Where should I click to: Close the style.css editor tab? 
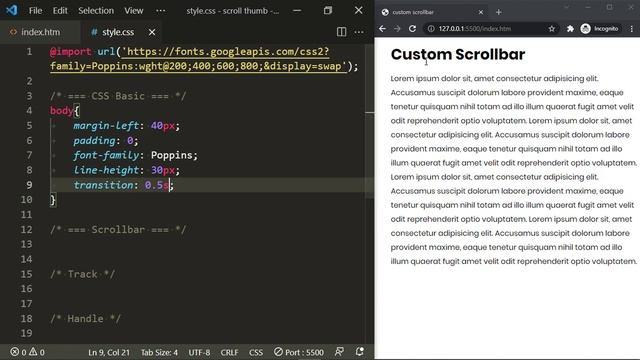(152, 32)
